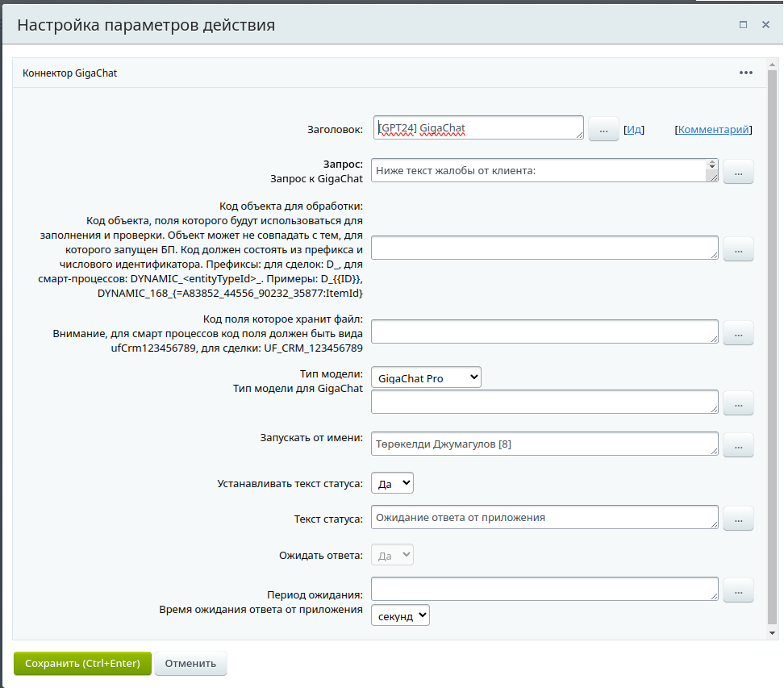Viewport: 784px width, 688px height.
Task: Click the ellipsis button next to Заголовок field
Action: [603, 129]
